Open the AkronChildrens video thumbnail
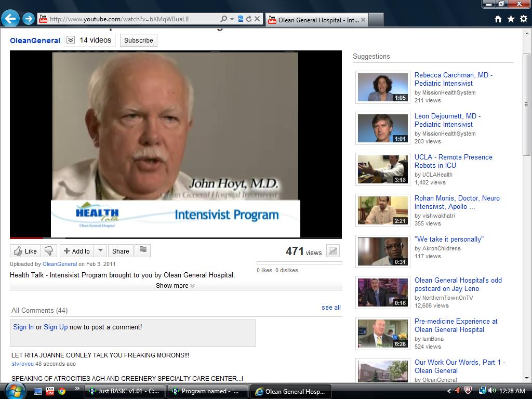532x399 pixels. click(383, 251)
